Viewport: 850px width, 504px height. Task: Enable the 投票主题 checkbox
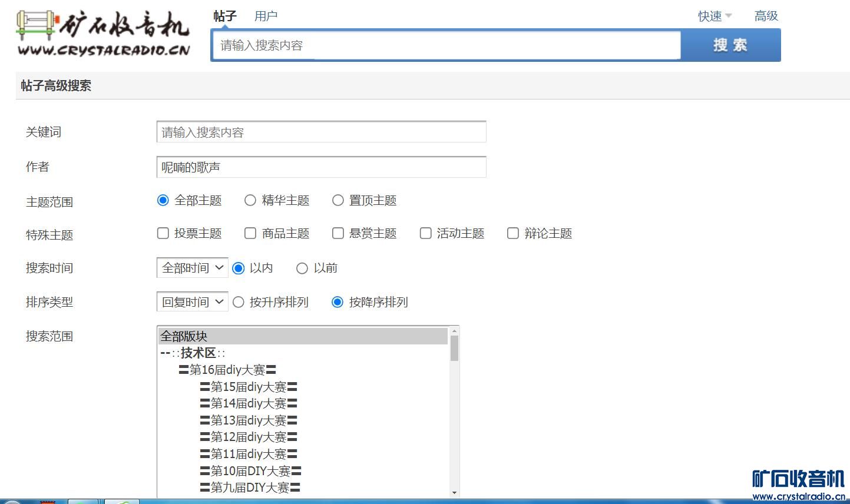coord(163,234)
